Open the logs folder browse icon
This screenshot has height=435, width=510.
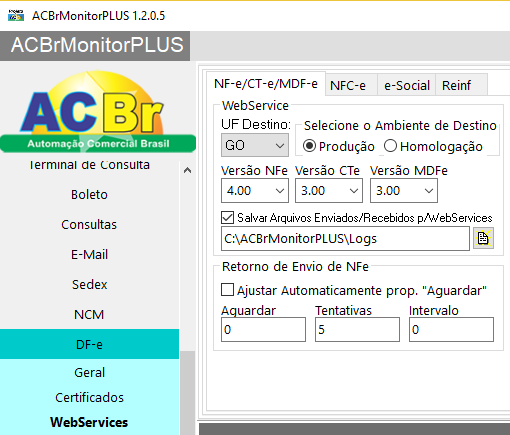coord(483,238)
